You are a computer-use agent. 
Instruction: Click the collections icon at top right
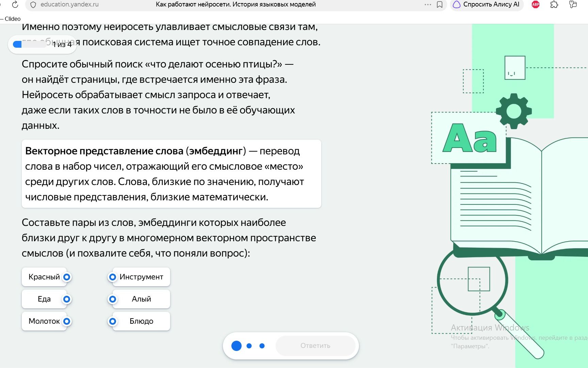573,4
